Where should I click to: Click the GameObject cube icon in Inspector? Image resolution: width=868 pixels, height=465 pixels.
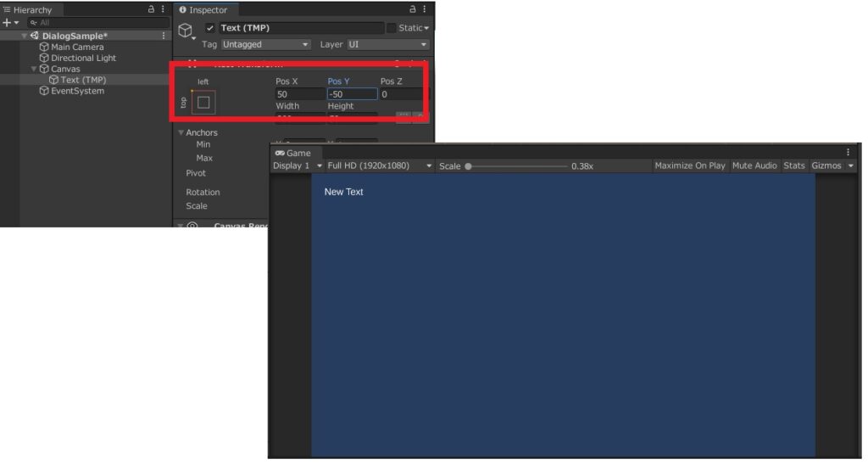pyautogui.click(x=186, y=30)
